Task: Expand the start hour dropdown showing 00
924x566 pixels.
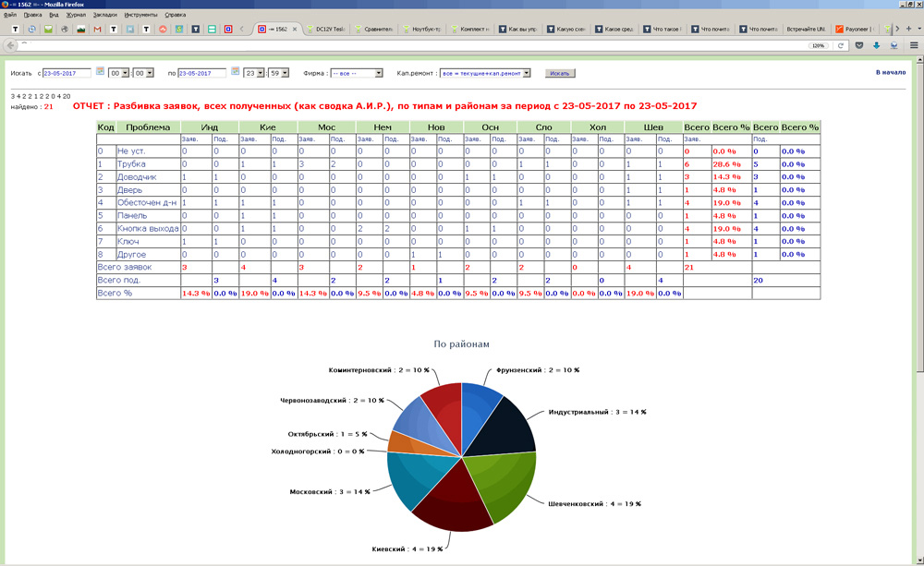Action: pos(118,72)
